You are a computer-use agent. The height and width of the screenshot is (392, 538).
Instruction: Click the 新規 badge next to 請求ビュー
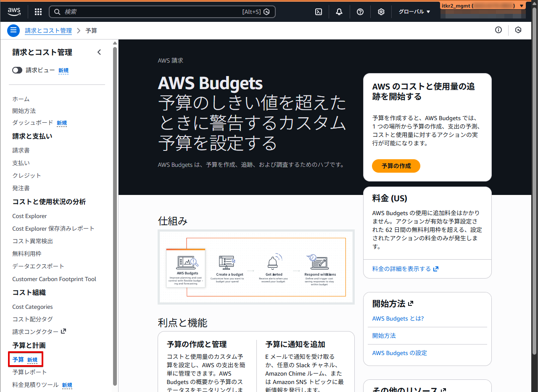click(63, 71)
